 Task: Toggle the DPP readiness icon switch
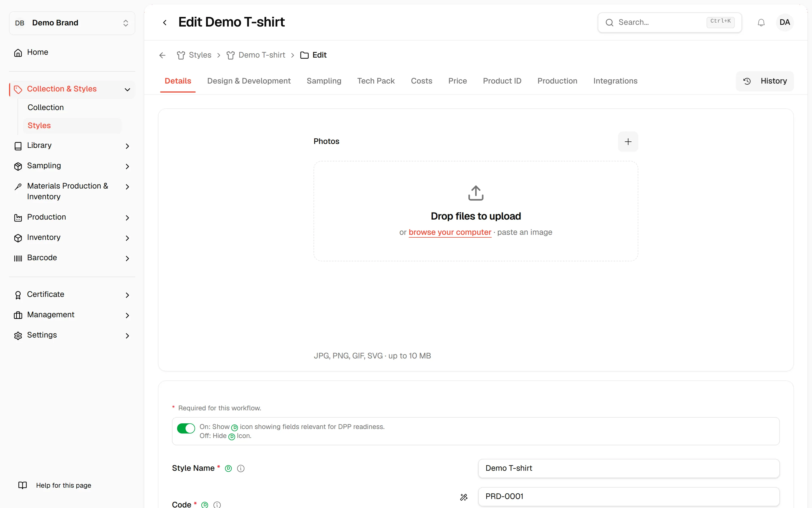(x=186, y=428)
